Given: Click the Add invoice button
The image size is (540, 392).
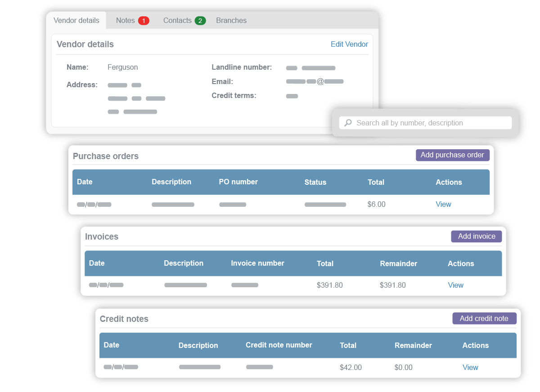Looking at the screenshot, I should click(477, 236).
